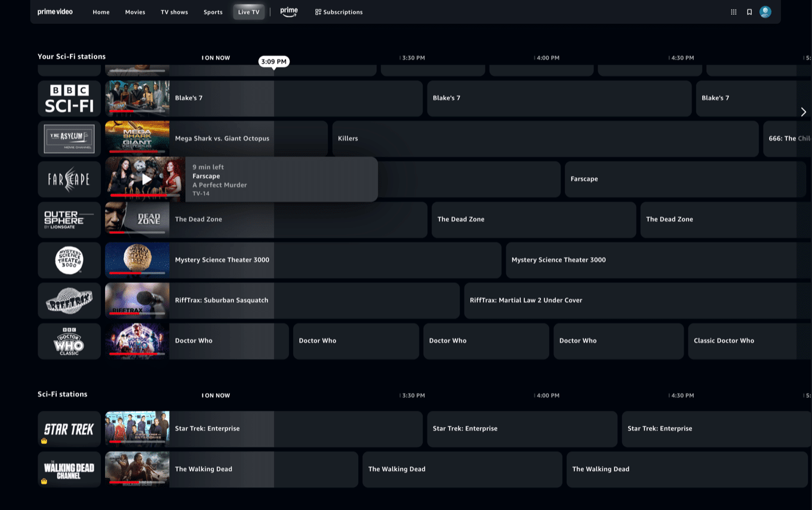The width and height of the screenshot is (812, 510).
Task: Open the watchlist bookmark icon
Action: click(x=749, y=12)
